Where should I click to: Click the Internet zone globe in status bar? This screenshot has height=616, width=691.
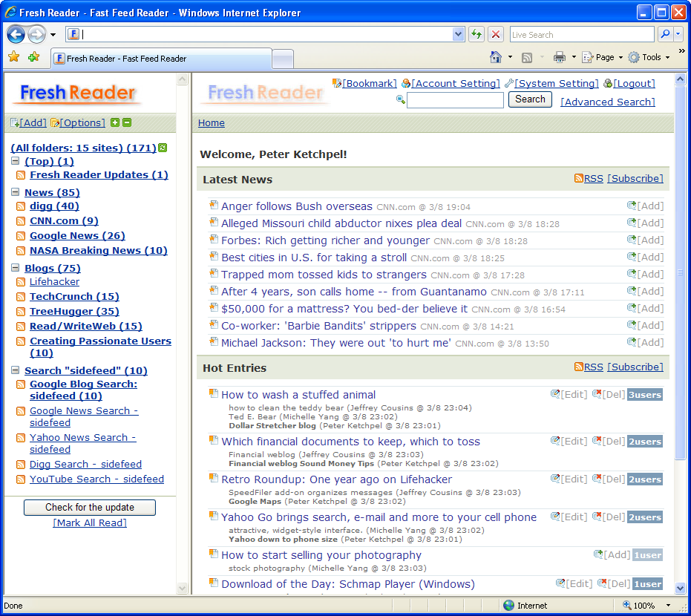click(x=508, y=605)
